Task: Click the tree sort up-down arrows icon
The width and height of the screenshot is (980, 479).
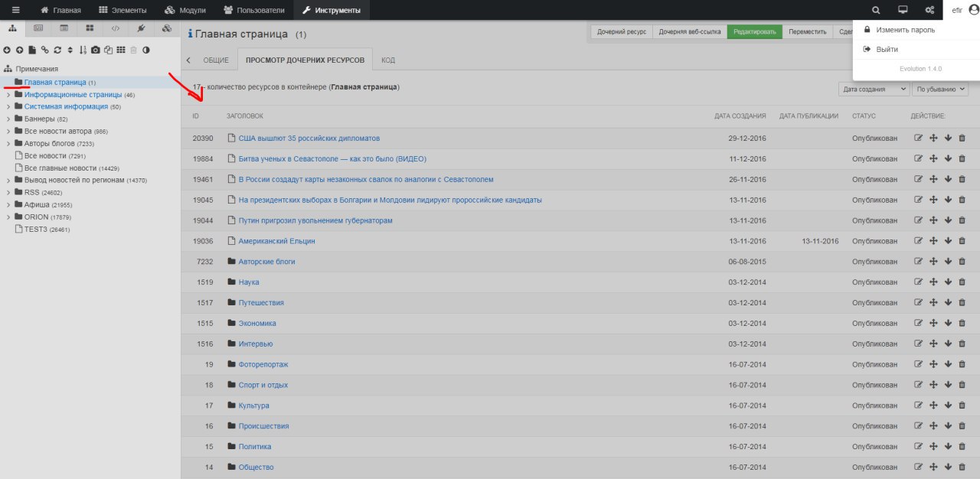Action: [x=70, y=50]
